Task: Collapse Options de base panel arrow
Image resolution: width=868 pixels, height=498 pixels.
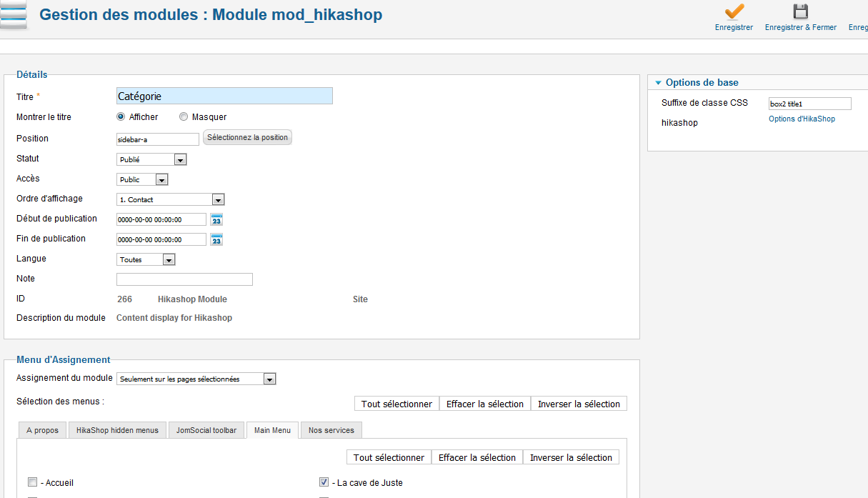Action: point(659,83)
